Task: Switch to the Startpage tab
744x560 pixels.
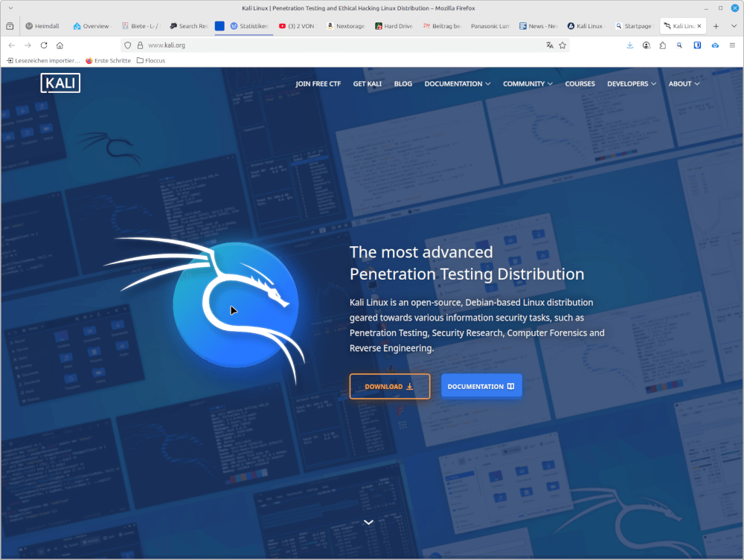Action: tap(635, 26)
